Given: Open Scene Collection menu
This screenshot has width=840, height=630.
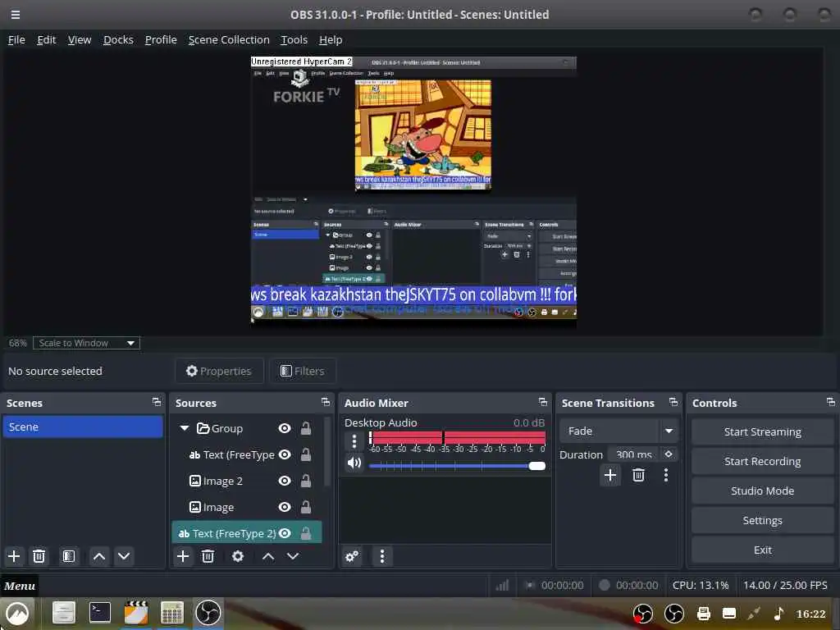Looking at the screenshot, I should (229, 39).
